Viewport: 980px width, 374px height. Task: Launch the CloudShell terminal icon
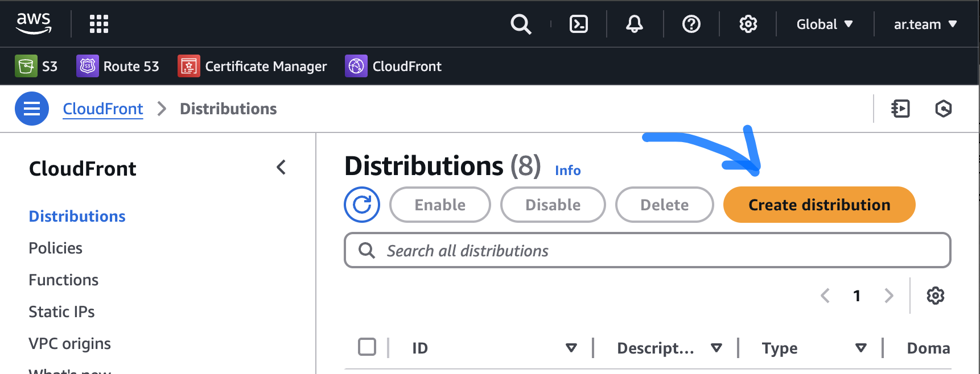pos(578,24)
